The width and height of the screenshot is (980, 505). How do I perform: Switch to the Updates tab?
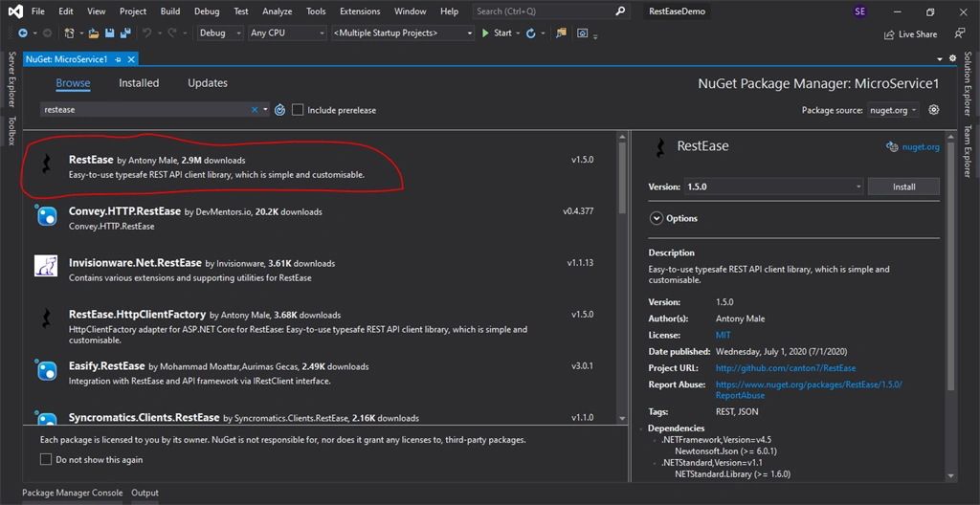[x=208, y=82]
